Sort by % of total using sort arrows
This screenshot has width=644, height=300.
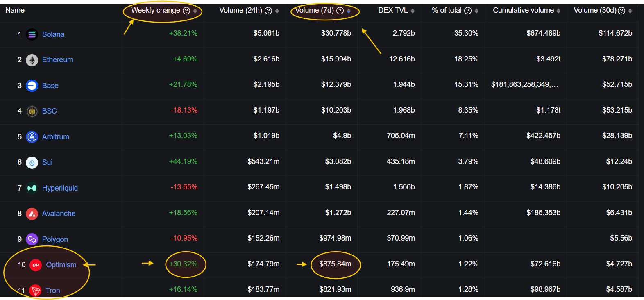476,11
